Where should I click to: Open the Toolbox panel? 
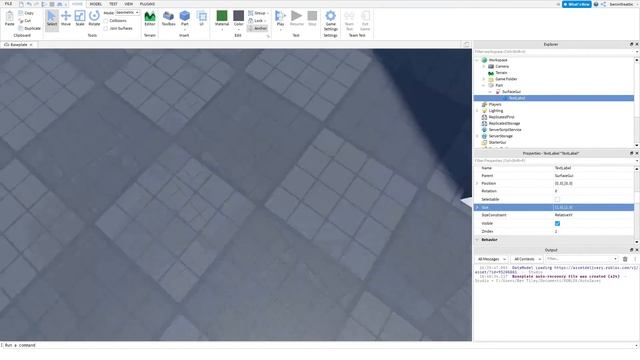click(x=168, y=19)
